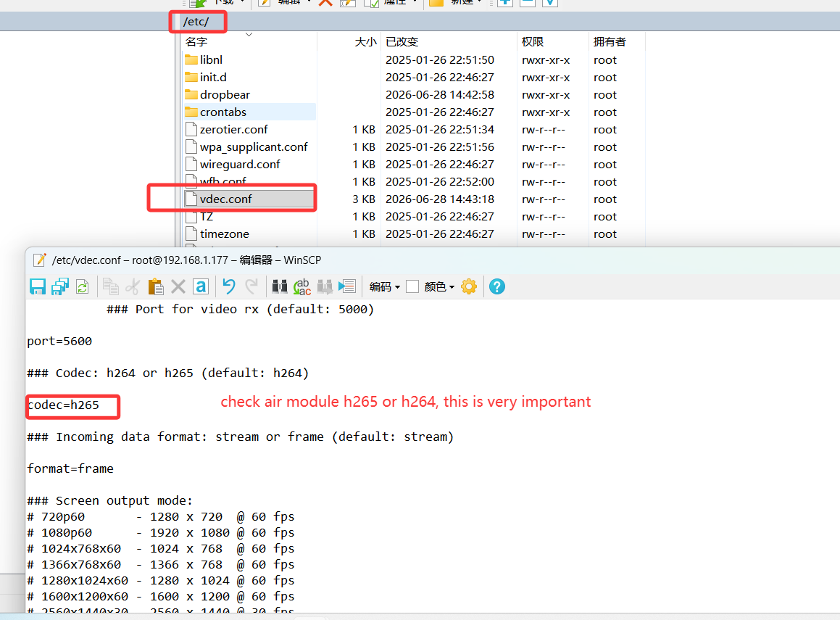This screenshot has height=620, width=840.
Task: Place cursor on the format=frame line
Action: coord(70,469)
